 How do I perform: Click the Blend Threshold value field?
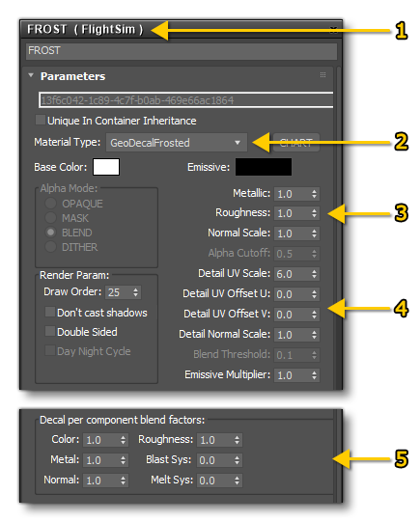point(292,355)
